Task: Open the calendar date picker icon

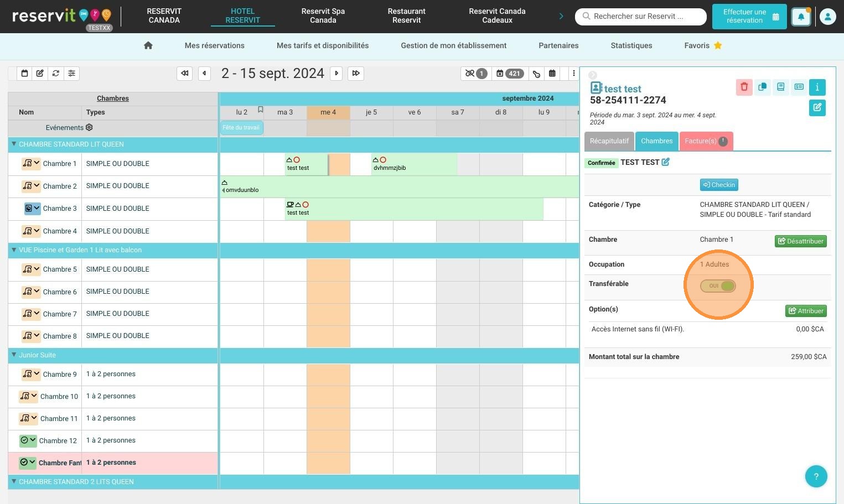Action: pyautogui.click(x=24, y=73)
